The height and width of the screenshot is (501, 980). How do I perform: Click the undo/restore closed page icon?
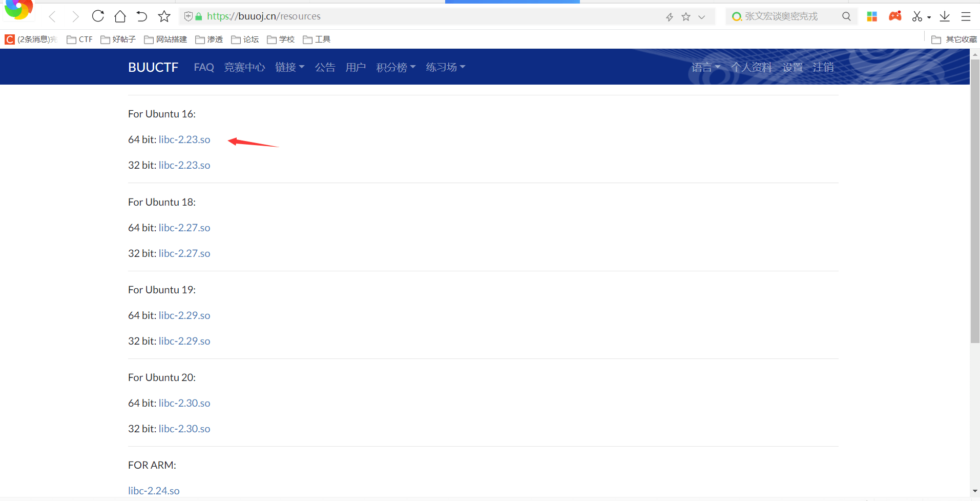point(142,16)
